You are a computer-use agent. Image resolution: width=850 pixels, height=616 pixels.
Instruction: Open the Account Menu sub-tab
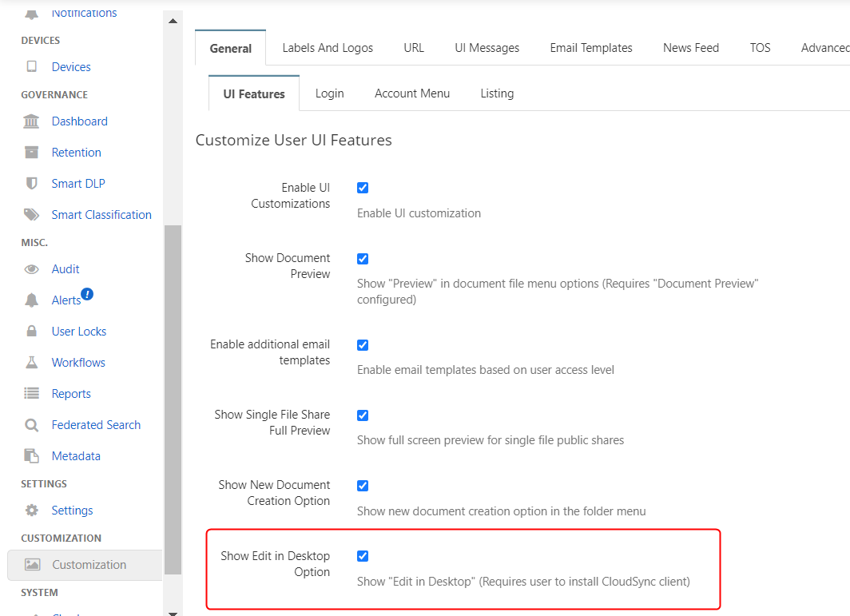tap(412, 93)
